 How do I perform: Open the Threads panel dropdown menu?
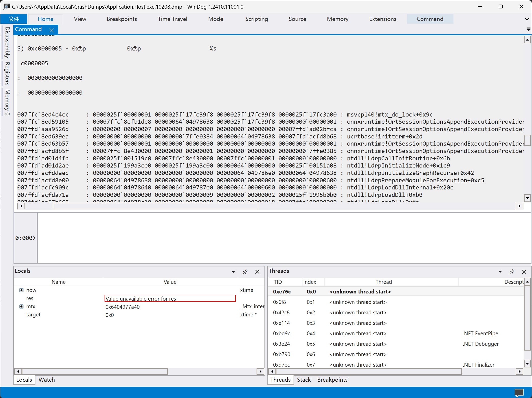tap(500, 272)
